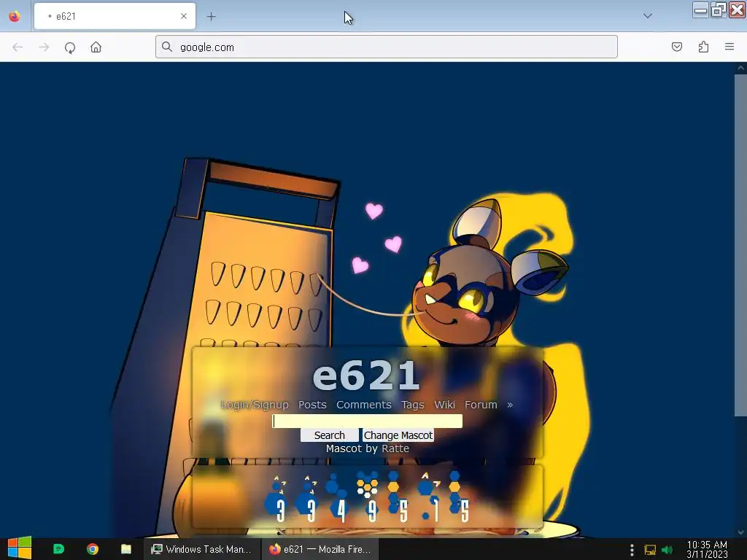Open the 10:35 AM clock calendar
The width and height of the screenshot is (747, 560).
point(707,549)
